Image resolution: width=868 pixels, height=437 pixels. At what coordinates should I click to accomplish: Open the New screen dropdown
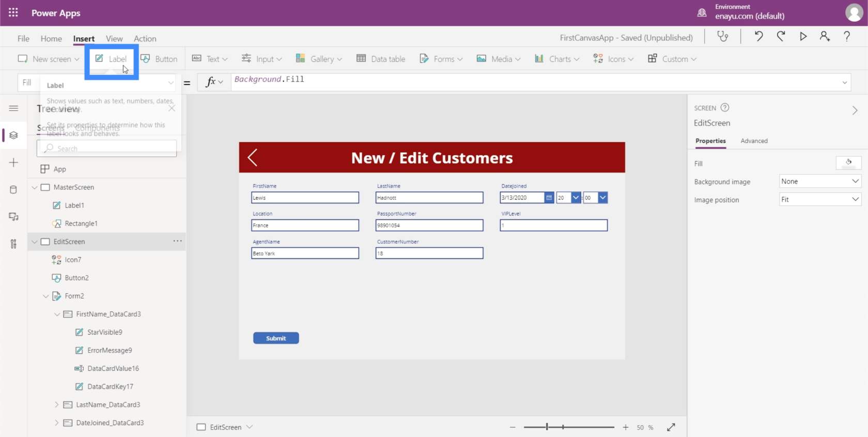coord(49,59)
